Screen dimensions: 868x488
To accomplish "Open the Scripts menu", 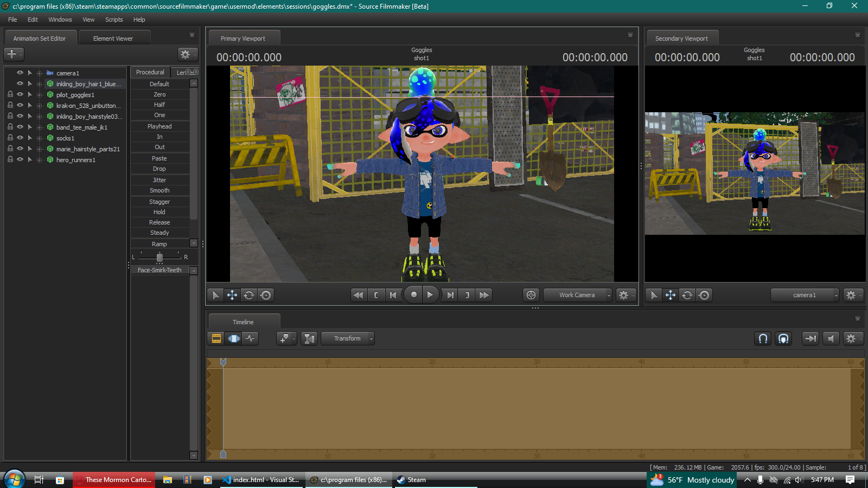I will pos(114,20).
